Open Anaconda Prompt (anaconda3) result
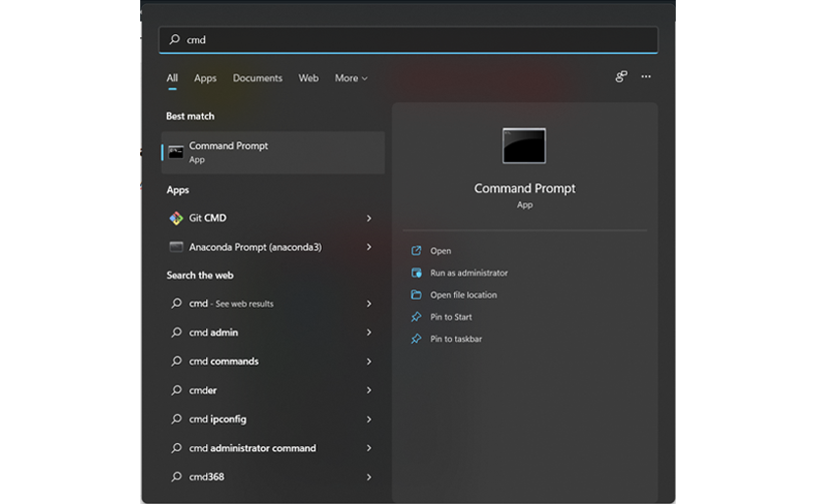 [x=274, y=247]
